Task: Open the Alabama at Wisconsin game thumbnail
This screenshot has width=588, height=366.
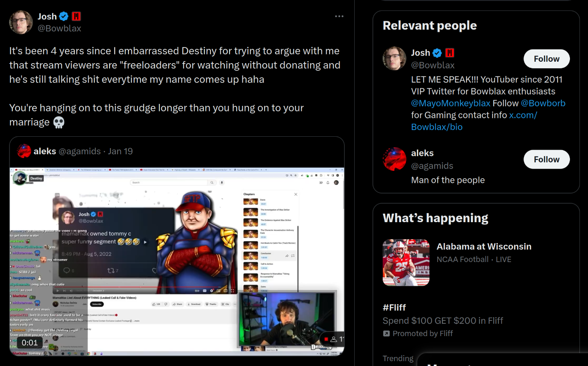Action: [406, 263]
